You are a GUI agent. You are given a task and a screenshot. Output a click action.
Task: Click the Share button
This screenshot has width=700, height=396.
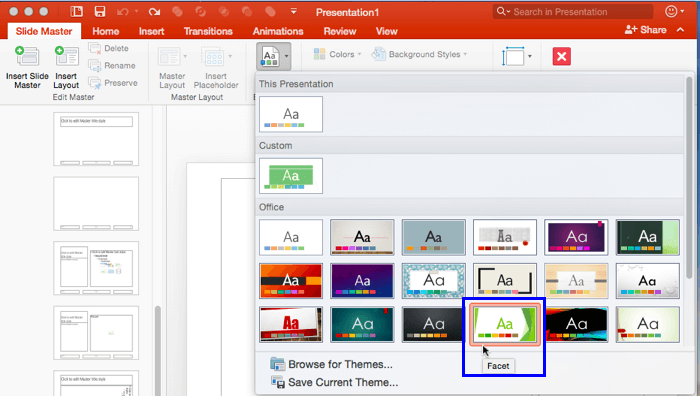tap(645, 30)
